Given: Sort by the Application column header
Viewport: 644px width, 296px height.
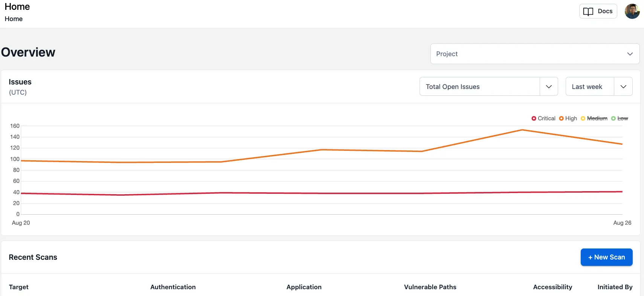Looking at the screenshot, I should click(x=304, y=287).
